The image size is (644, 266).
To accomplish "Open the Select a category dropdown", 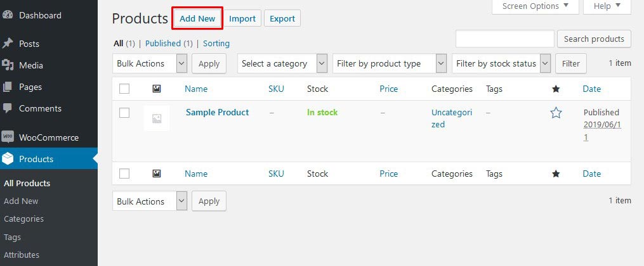I will 282,63.
